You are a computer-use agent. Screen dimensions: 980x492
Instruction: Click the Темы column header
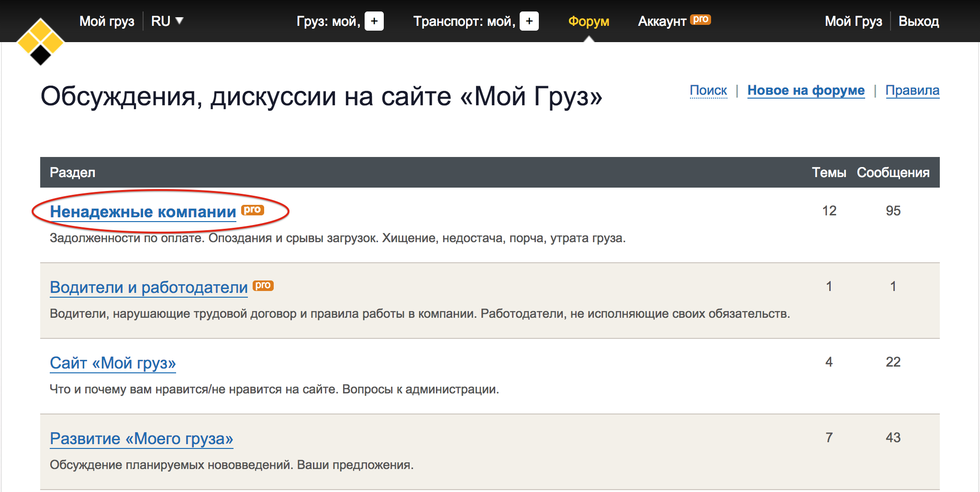(x=829, y=172)
